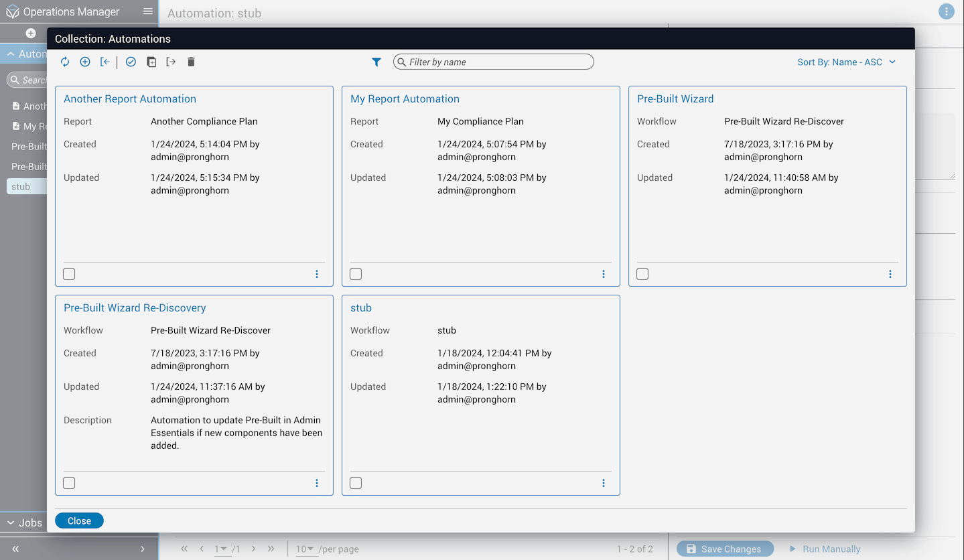Open the hamburger menu beside Operations Manager
Image resolution: width=964 pixels, height=560 pixels.
(x=148, y=11)
